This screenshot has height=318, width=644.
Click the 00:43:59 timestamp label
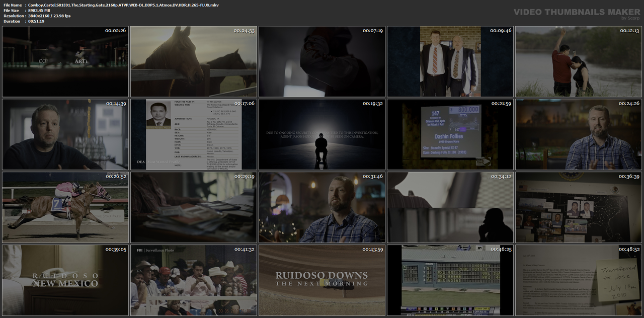click(x=372, y=250)
